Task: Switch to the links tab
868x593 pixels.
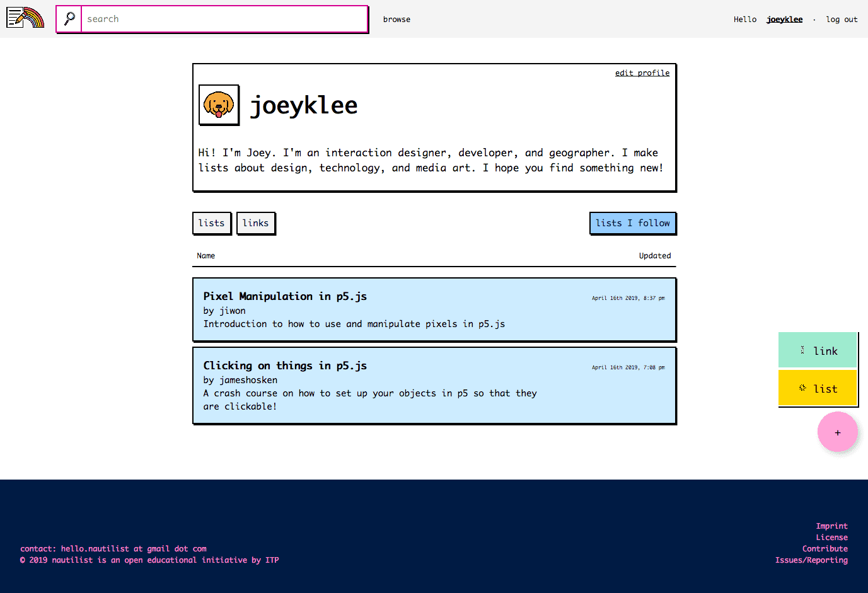Action: point(255,223)
